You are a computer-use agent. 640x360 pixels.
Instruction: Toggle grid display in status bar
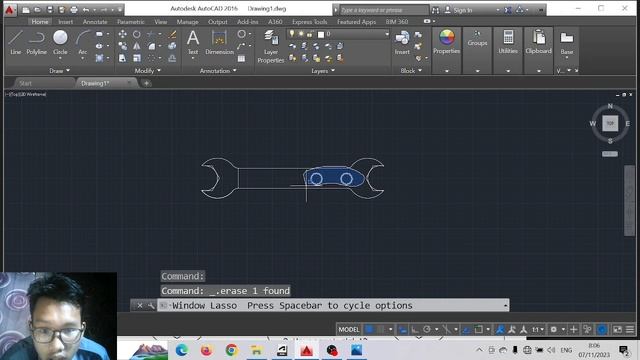370,329
